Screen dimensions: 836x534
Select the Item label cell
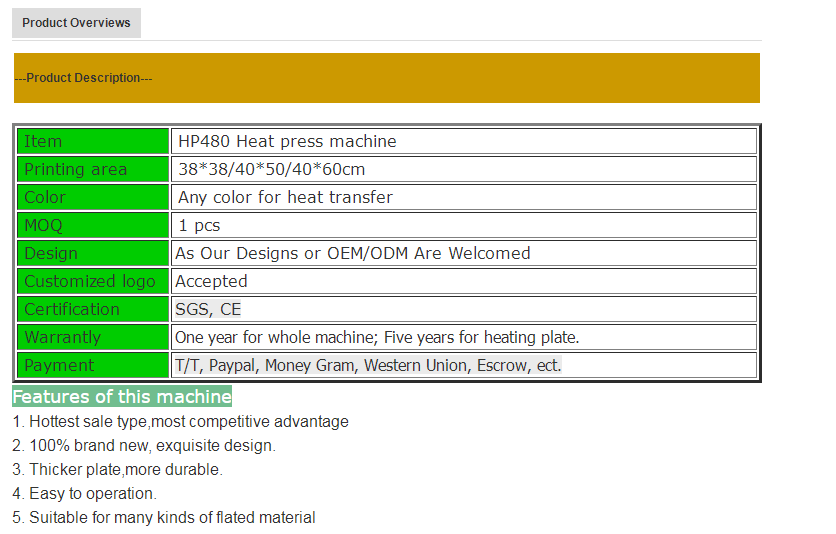tap(93, 141)
